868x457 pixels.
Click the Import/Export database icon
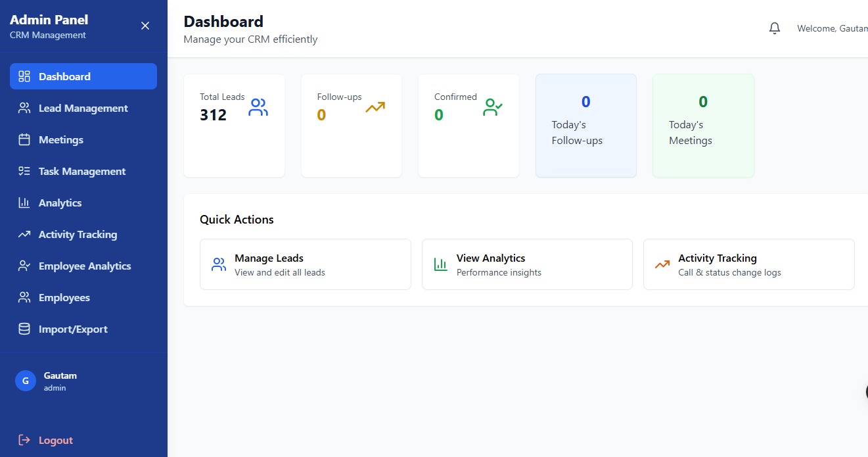(x=24, y=329)
